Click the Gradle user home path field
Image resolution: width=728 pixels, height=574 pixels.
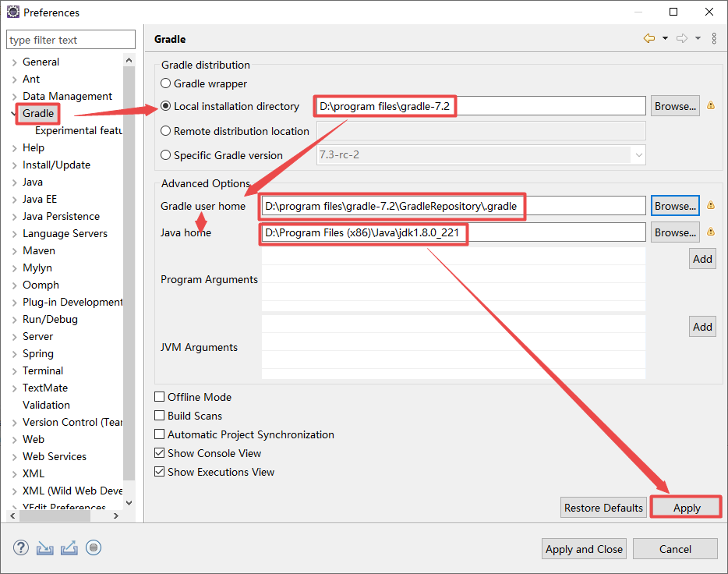[x=454, y=206]
